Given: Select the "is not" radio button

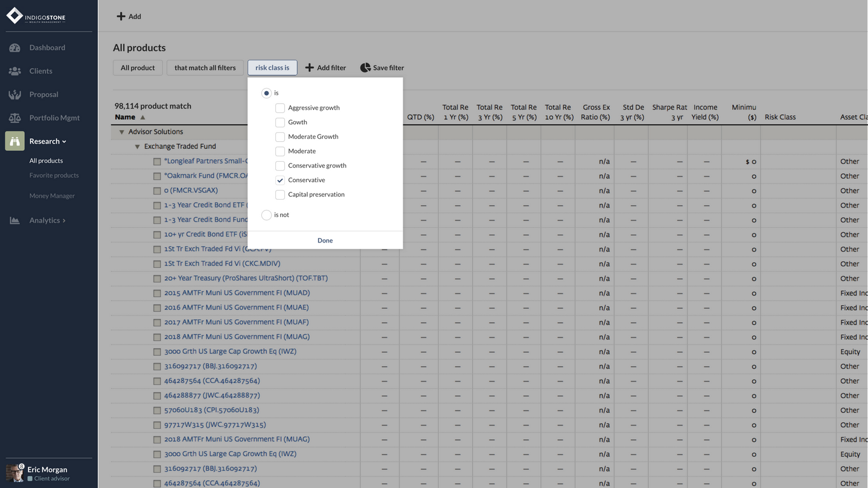Looking at the screenshot, I should [266, 215].
